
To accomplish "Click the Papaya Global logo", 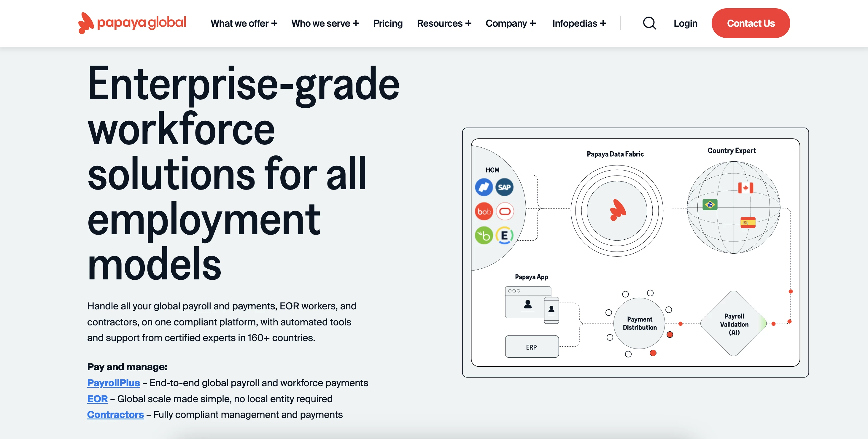I will pyautogui.click(x=132, y=23).
